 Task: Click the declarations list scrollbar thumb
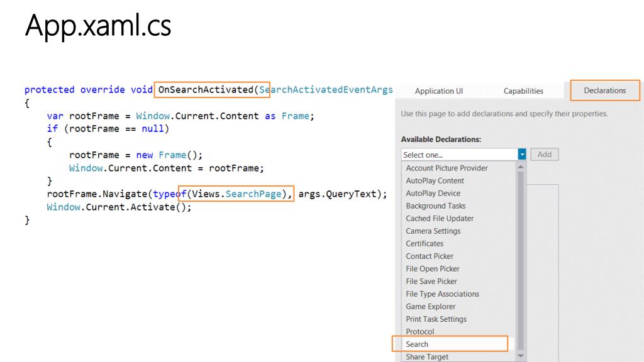520,261
